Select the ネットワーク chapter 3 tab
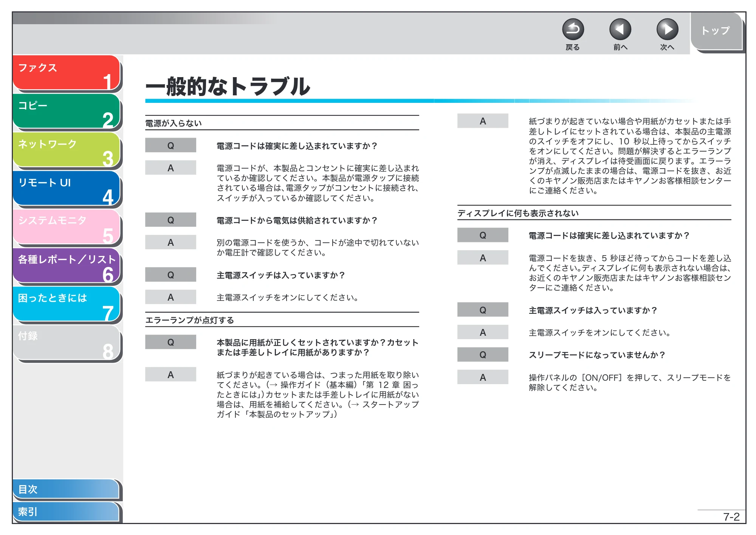 point(67,150)
